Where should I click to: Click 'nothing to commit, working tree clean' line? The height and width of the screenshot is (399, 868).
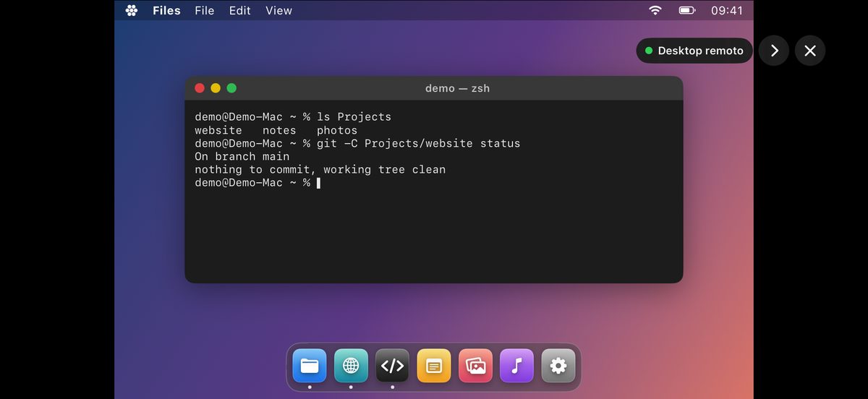click(x=320, y=169)
